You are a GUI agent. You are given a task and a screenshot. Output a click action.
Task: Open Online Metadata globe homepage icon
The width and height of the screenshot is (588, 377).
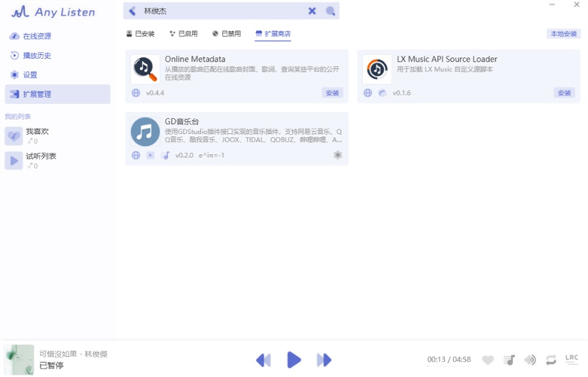tap(135, 93)
